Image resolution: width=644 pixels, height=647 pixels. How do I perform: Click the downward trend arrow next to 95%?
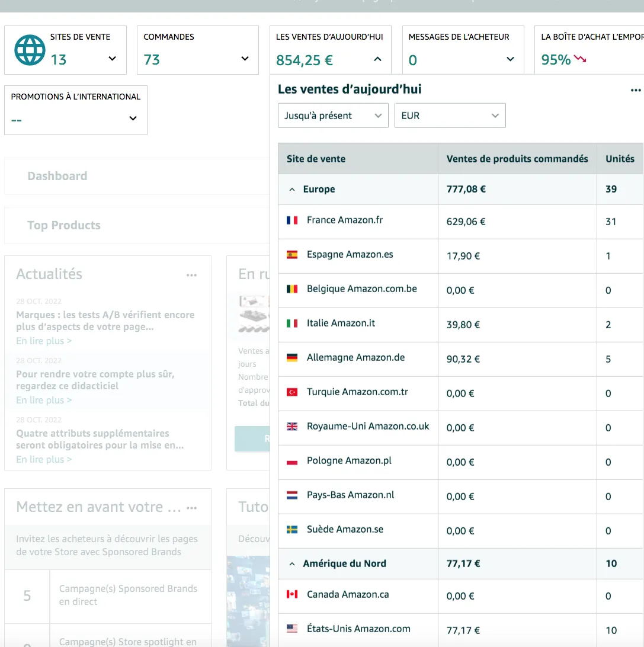click(x=580, y=59)
